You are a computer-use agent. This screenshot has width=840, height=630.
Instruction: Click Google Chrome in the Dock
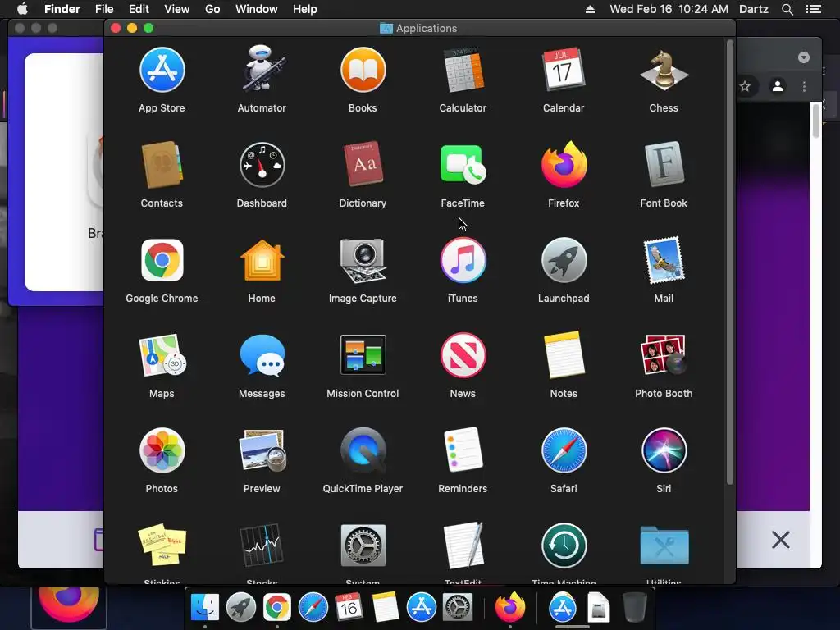click(277, 607)
